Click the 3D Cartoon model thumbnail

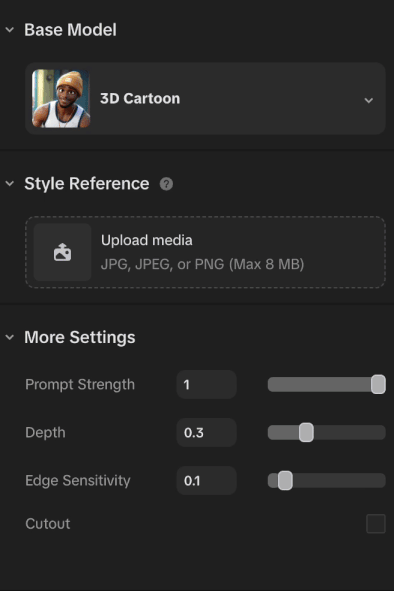(61, 98)
